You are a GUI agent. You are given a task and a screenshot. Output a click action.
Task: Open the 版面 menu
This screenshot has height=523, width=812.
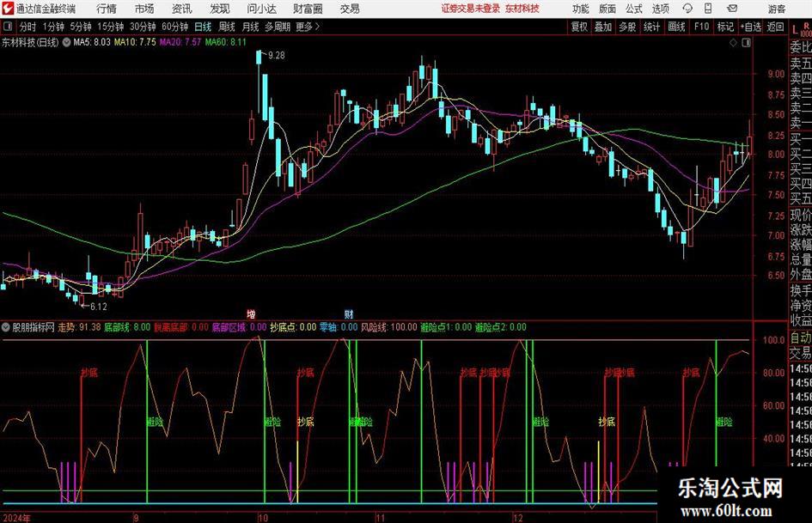click(x=607, y=9)
